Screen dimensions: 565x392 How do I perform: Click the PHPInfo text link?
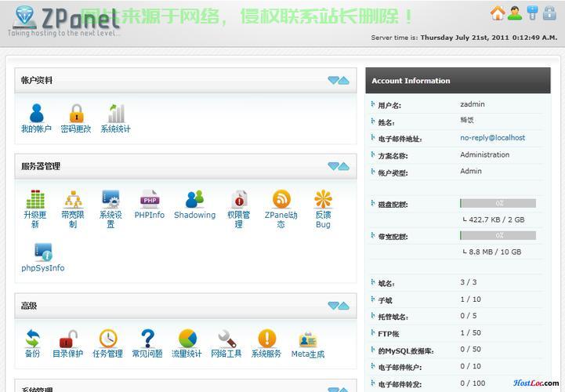pos(150,215)
